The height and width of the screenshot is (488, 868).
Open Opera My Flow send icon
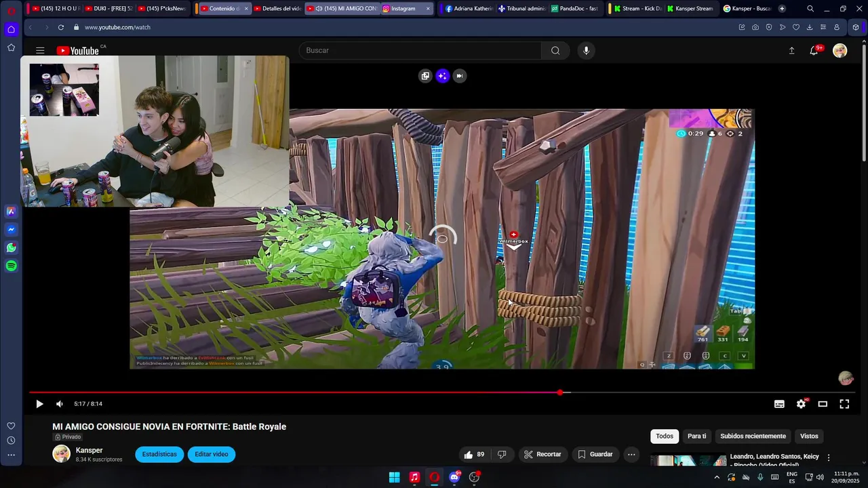click(x=783, y=27)
